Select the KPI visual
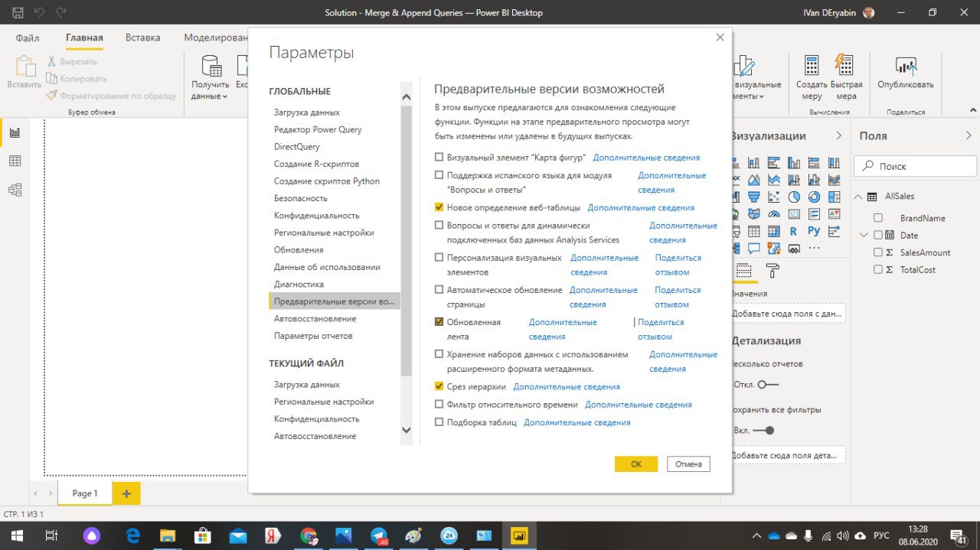This screenshot has width=980, height=550. (x=835, y=214)
